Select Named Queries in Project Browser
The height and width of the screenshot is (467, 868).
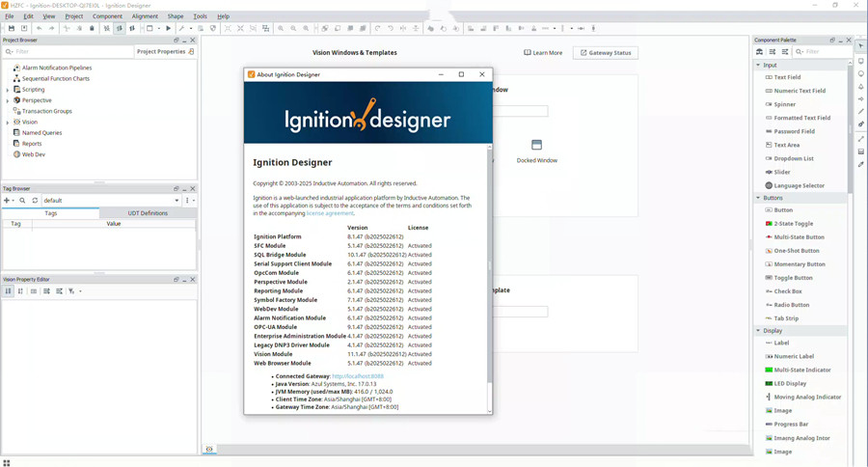(41, 133)
